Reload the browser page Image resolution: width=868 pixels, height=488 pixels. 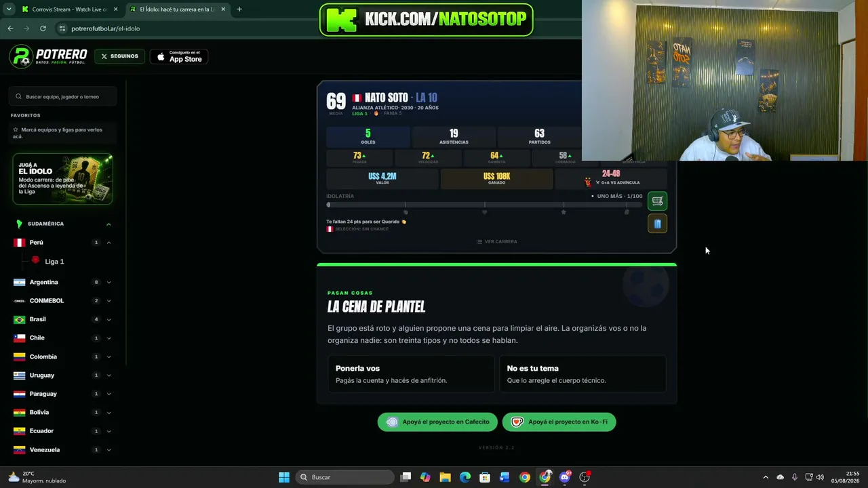point(43,28)
